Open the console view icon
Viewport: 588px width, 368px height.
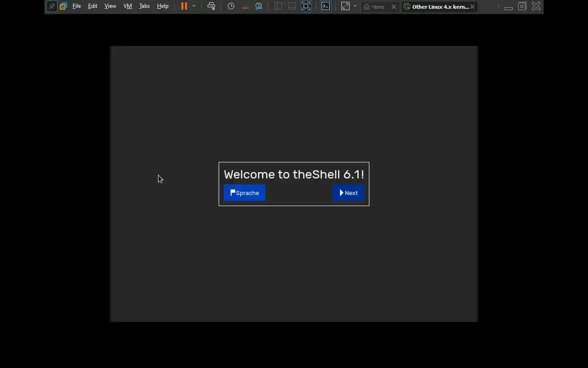click(x=326, y=6)
